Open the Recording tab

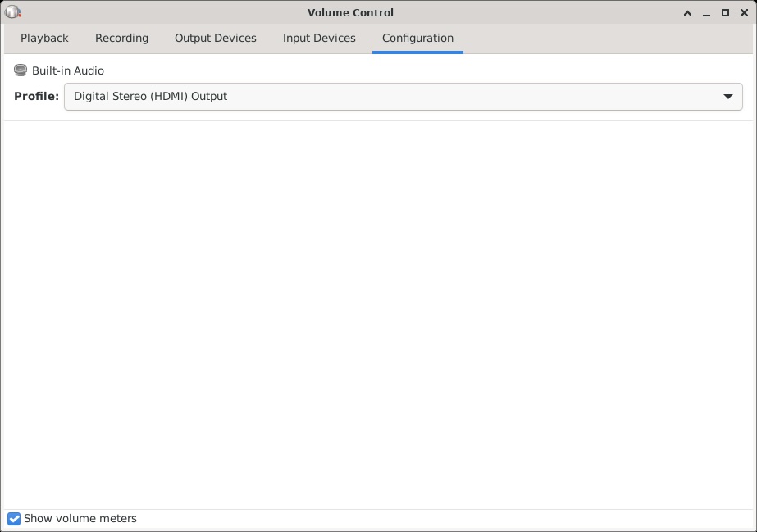coord(121,39)
